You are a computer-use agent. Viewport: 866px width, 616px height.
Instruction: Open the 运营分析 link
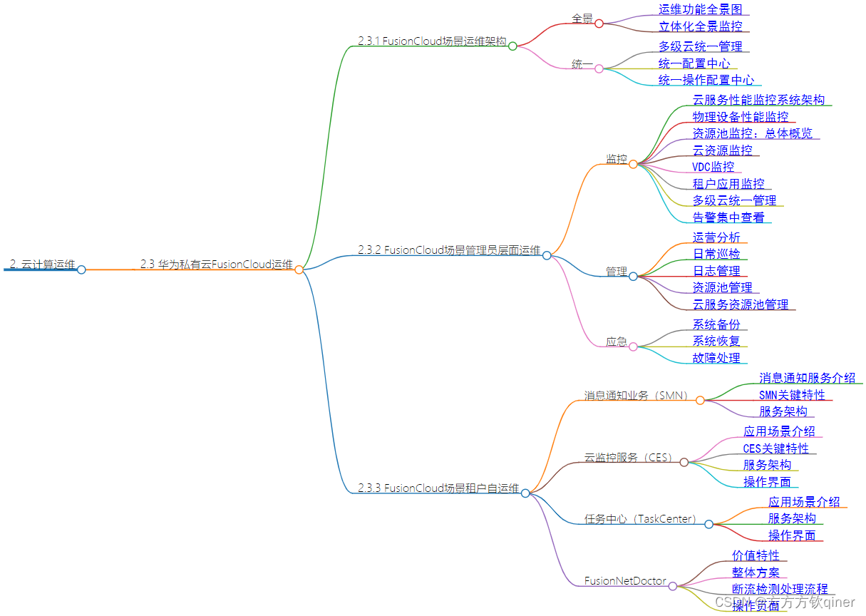point(716,237)
